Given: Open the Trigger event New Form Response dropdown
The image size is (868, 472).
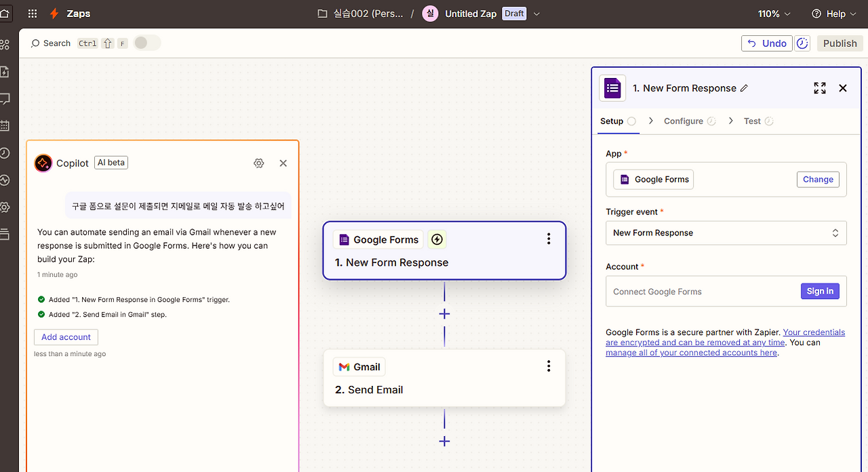Looking at the screenshot, I should pyautogui.click(x=726, y=233).
